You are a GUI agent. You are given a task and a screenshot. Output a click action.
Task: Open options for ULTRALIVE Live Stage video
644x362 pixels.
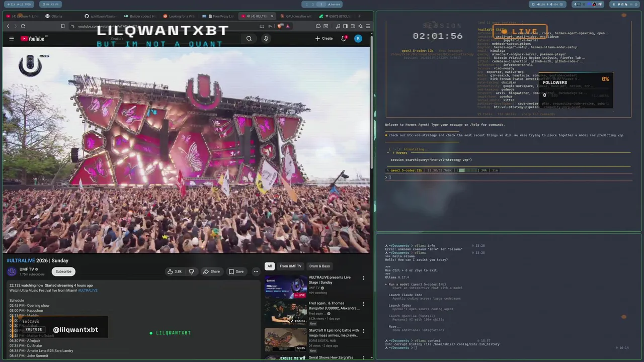pos(364,278)
